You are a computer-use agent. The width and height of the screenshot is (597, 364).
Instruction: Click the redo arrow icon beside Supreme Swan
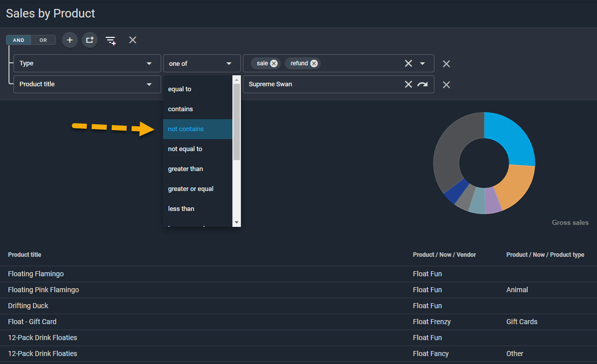coord(422,84)
